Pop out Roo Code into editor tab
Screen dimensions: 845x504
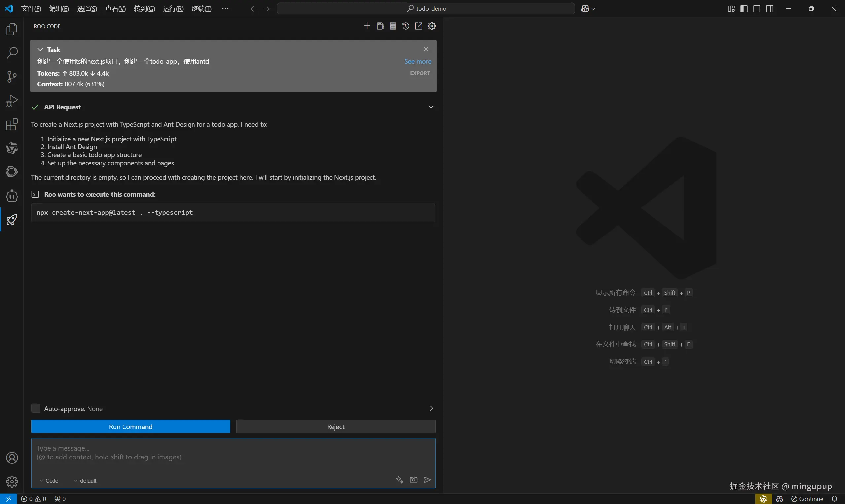tap(419, 26)
